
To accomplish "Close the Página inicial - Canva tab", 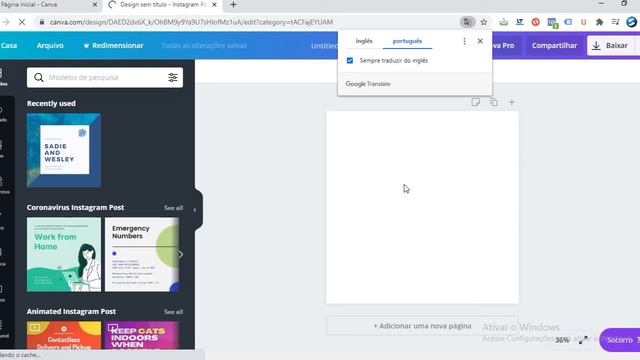I will [x=95, y=5].
